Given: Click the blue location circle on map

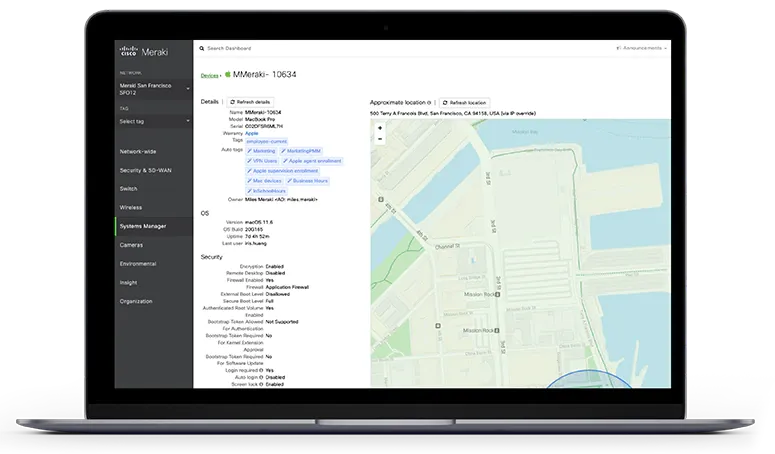Looking at the screenshot, I should (x=589, y=380).
